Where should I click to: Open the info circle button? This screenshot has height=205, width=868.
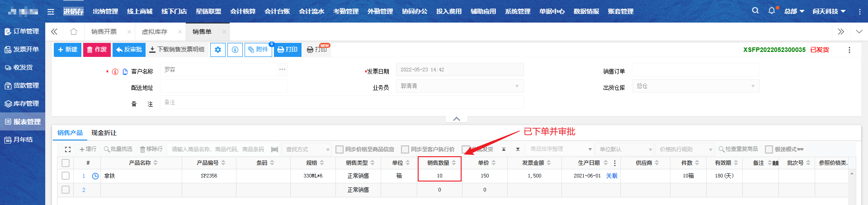coord(235,50)
